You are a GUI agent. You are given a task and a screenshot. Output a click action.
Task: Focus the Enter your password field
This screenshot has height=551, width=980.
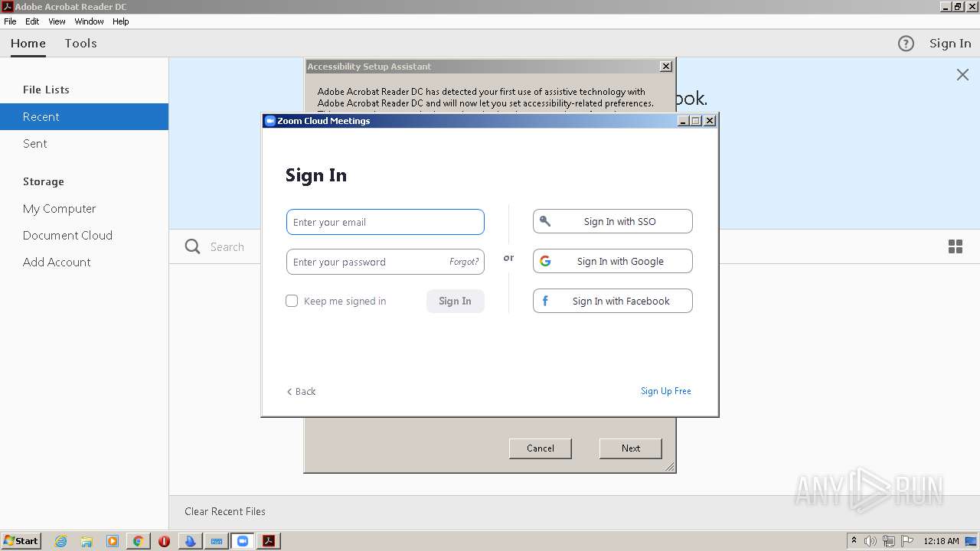tap(385, 262)
